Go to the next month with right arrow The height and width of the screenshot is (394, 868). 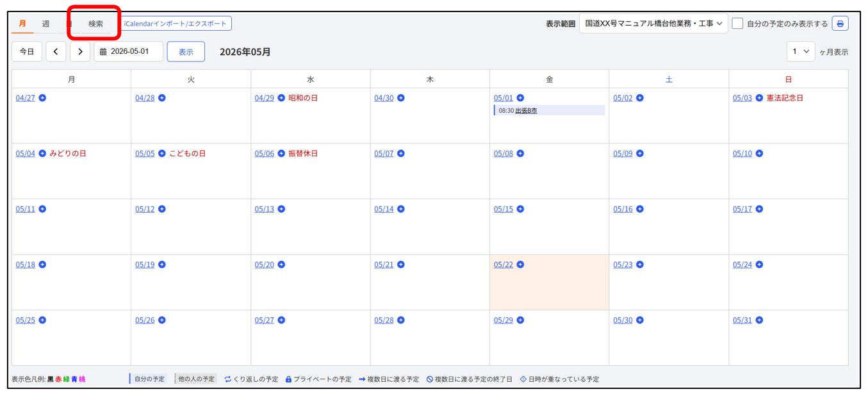[x=80, y=52]
